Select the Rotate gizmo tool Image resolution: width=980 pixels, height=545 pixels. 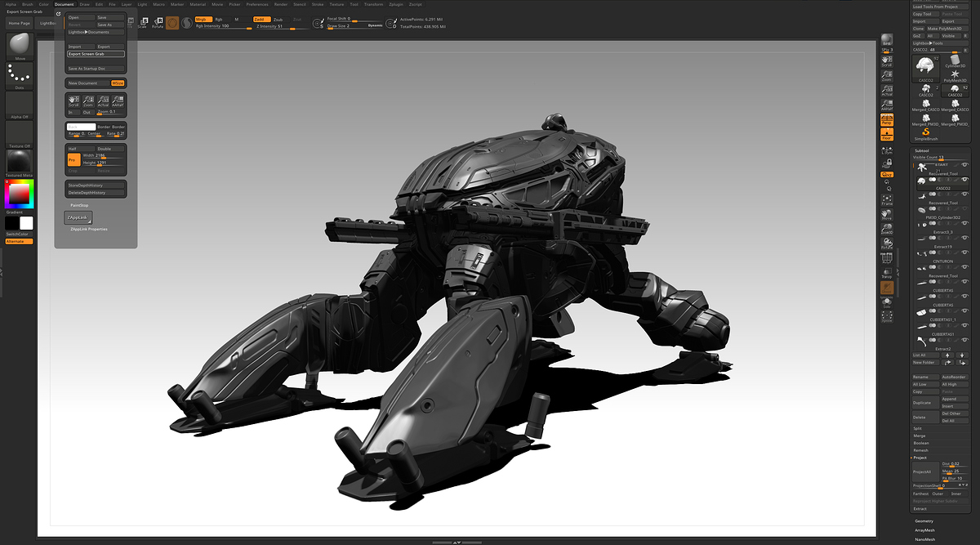157,23
